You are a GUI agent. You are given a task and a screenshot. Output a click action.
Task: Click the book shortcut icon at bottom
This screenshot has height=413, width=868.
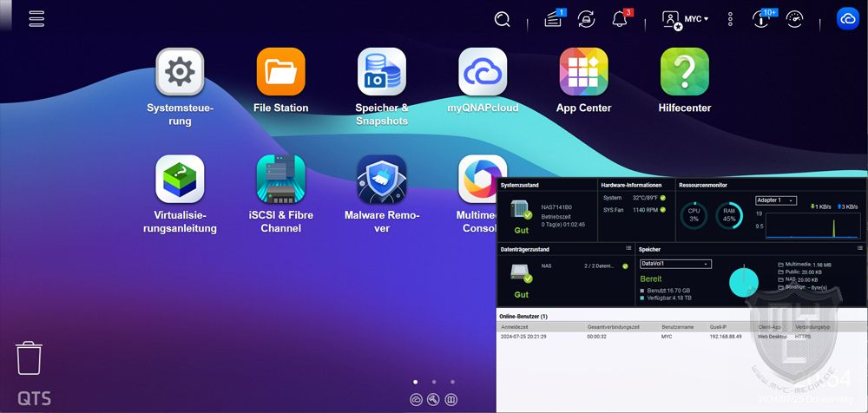click(451, 399)
